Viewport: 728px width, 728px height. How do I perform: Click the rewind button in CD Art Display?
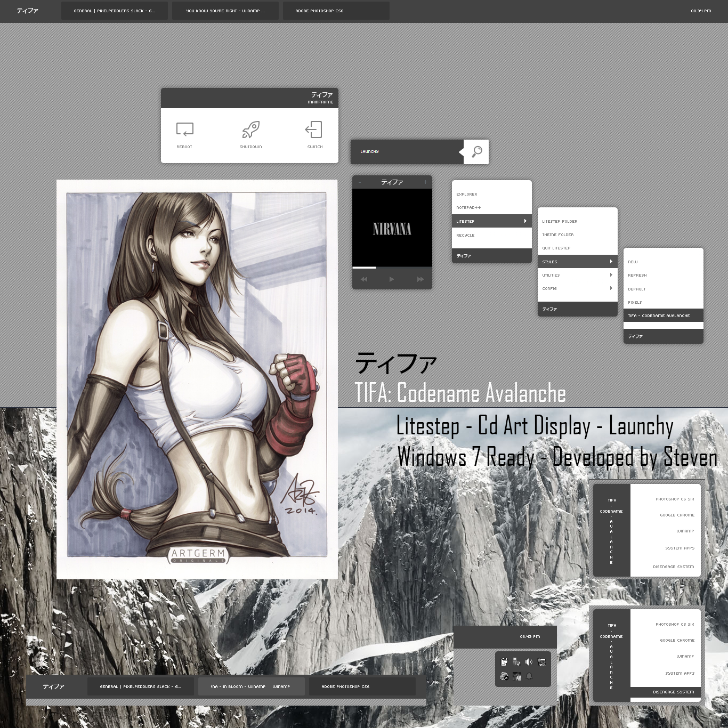(x=364, y=279)
